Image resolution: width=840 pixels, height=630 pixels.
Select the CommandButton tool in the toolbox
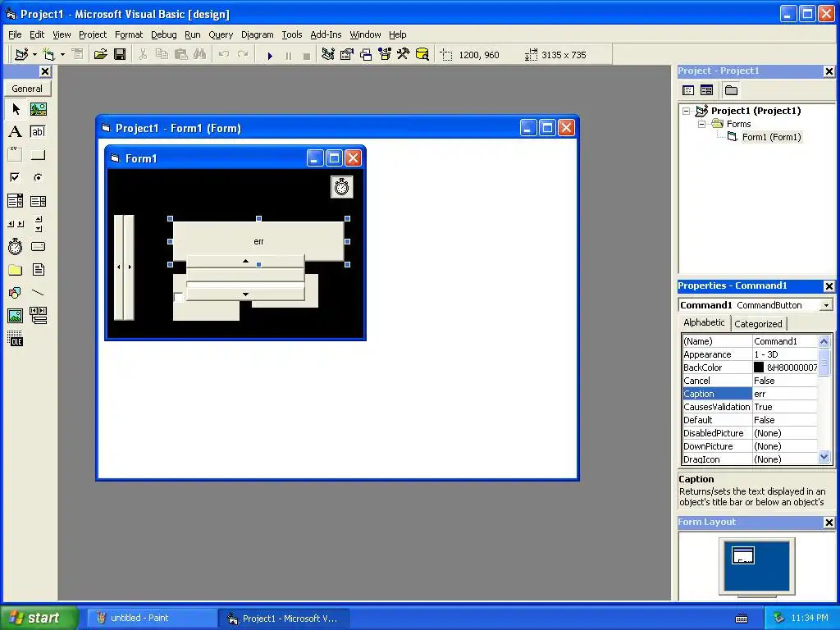[x=38, y=154]
